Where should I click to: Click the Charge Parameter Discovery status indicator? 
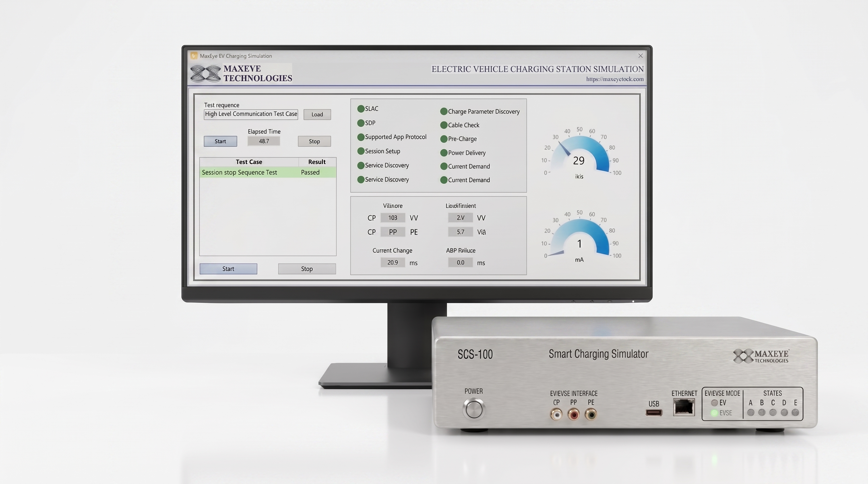444,112
